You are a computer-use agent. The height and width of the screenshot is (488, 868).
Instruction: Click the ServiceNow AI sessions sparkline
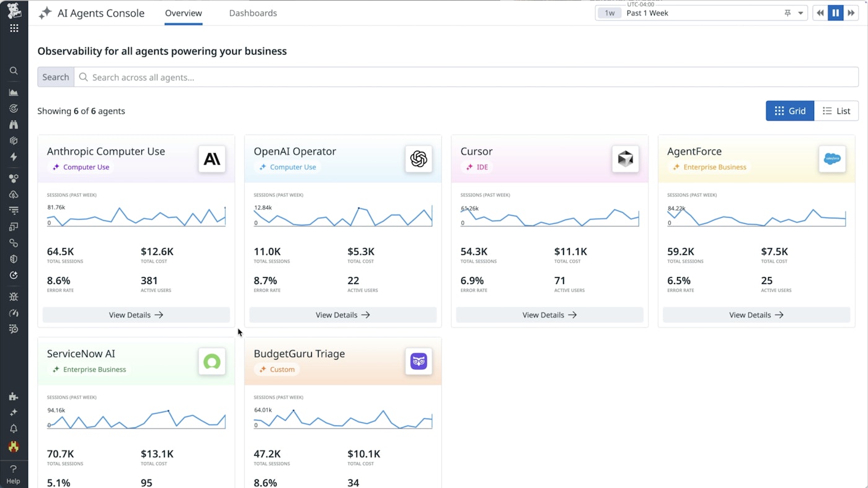[136, 419]
